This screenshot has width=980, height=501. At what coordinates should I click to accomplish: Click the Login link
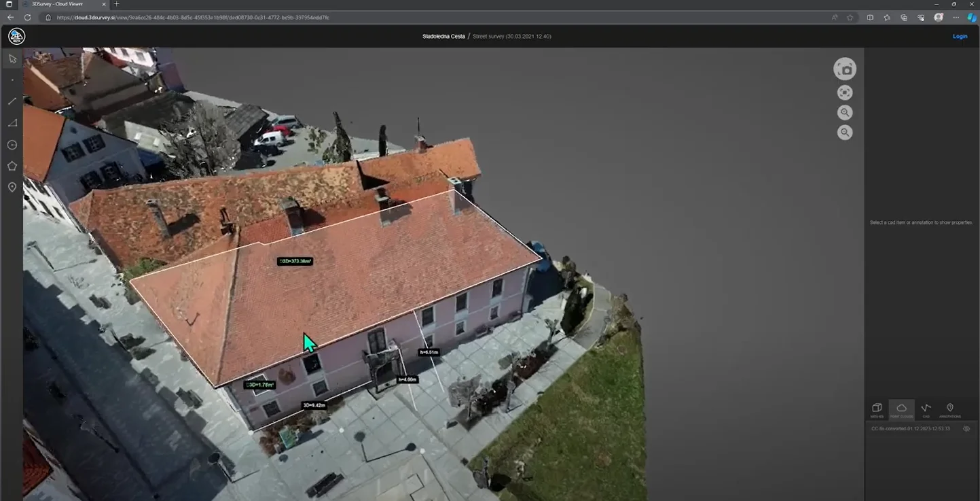(x=960, y=36)
